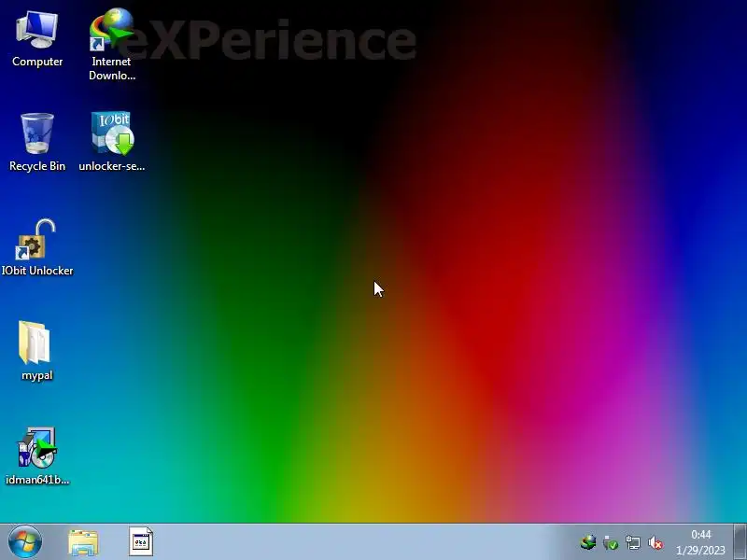Click the Safely Remove Hardware tray icon
This screenshot has width=747, height=560.
[611, 542]
